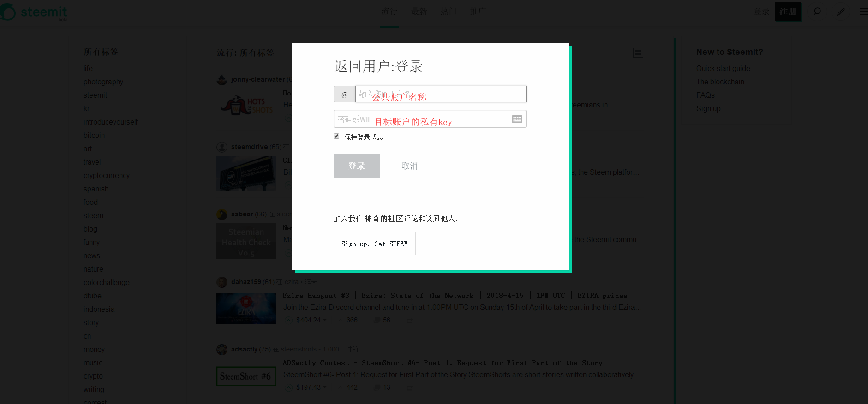Open the Ezira post thumbnail
The height and width of the screenshot is (404, 868).
coord(246,309)
